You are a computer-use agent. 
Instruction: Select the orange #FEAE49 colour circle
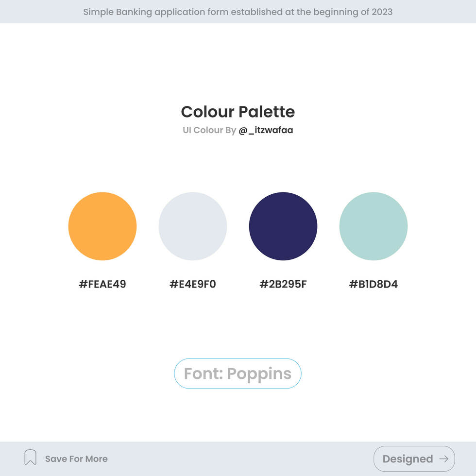click(x=102, y=226)
